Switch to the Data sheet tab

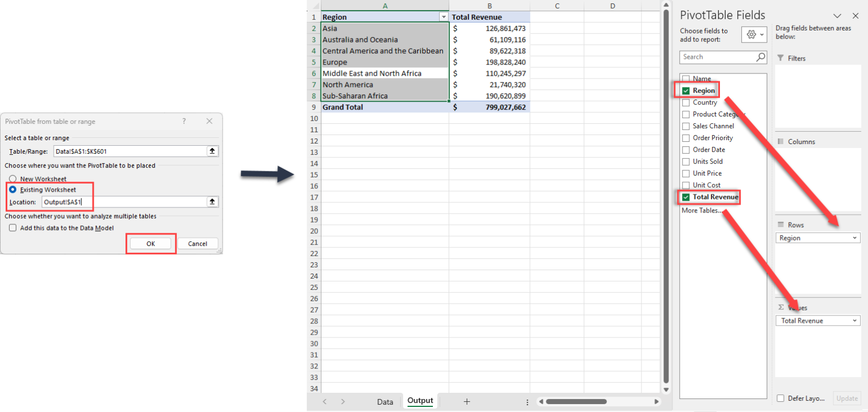pyautogui.click(x=385, y=401)
